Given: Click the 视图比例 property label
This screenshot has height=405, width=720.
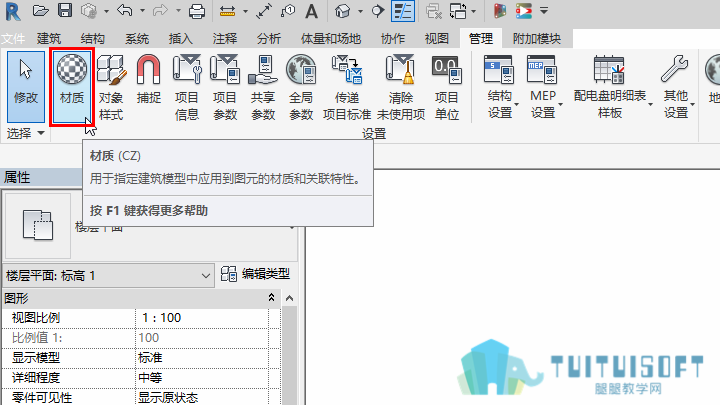Looking at the screenshot, I should [36, 318].
